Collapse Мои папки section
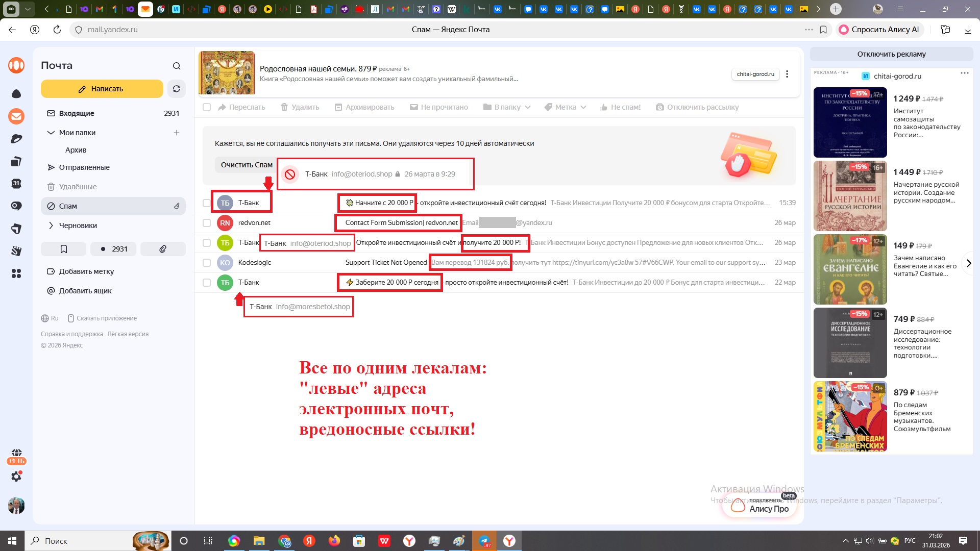Viewport: 980px width, 551px height. [x=51, y=133]
